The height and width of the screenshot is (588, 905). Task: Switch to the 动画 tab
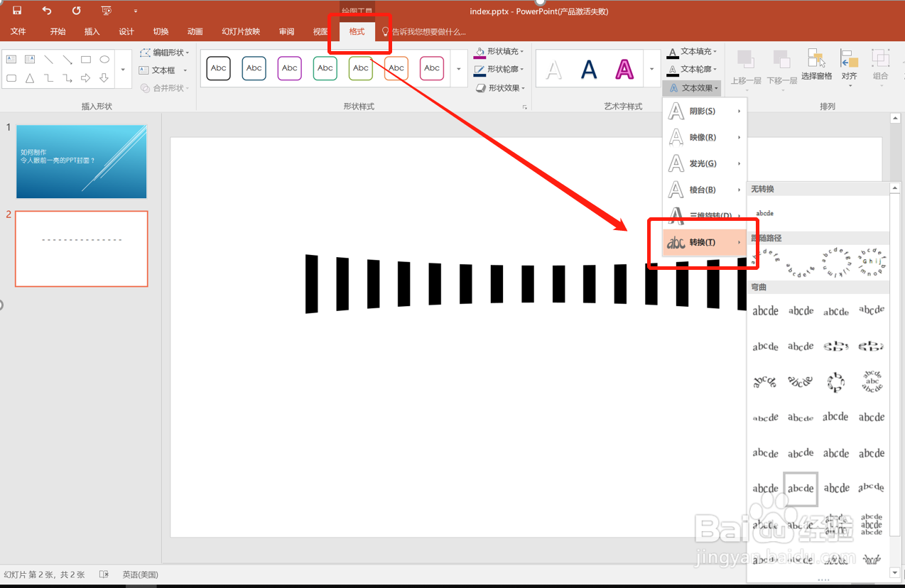[x=195, y=32]
